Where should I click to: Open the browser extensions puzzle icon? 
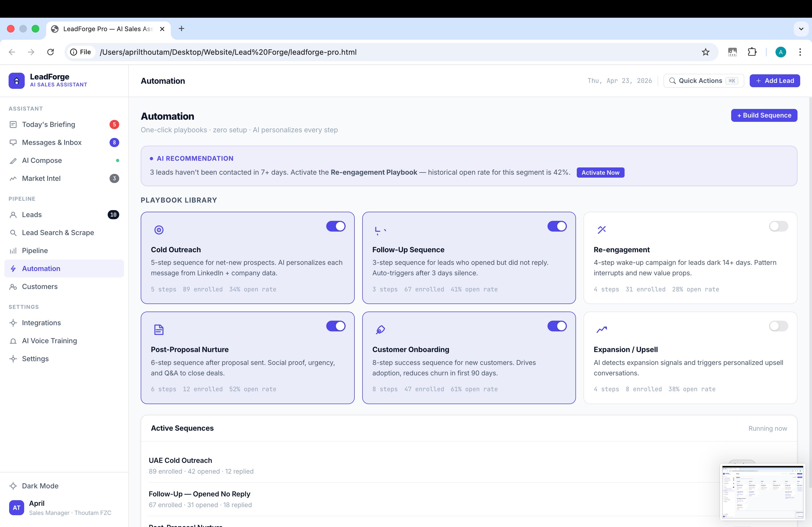(752, 52)
